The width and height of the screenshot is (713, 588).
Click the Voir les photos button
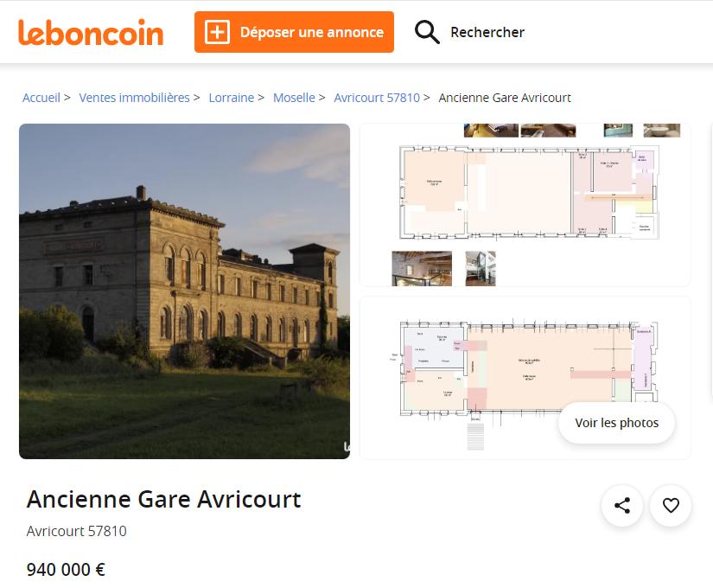(x=616, y=423)
